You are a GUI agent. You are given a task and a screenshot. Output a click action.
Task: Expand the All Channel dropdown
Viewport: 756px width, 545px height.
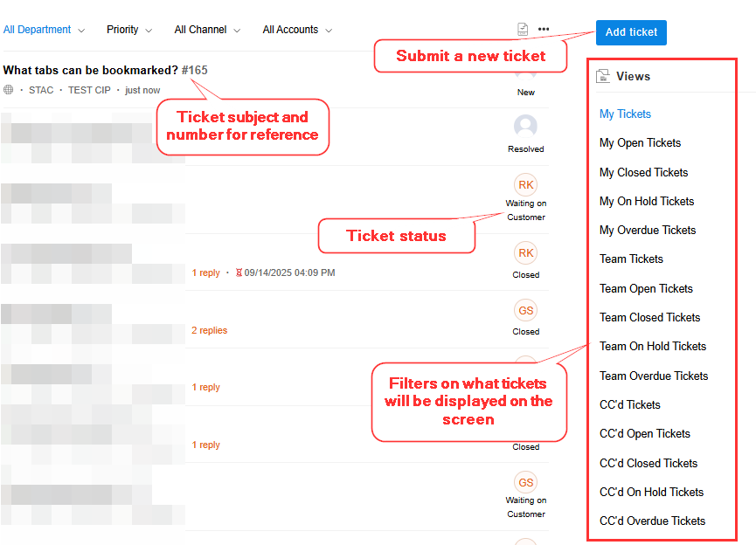[x=207, y=30]
